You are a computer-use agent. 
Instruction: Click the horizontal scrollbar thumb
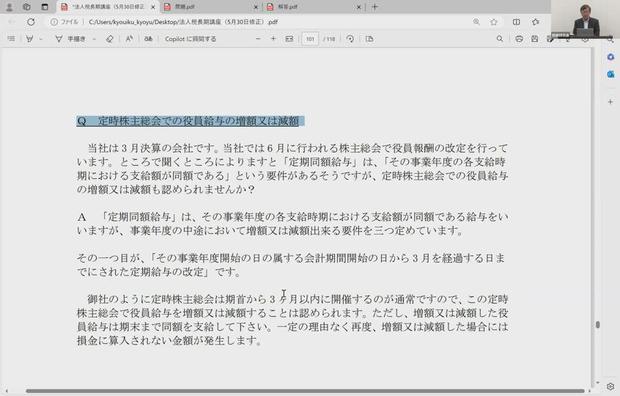(x=305, y=391)
